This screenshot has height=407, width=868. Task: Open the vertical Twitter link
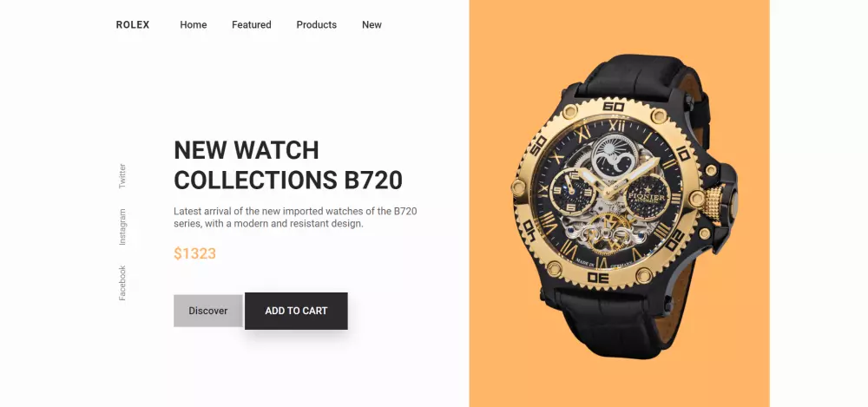point(122,176)
